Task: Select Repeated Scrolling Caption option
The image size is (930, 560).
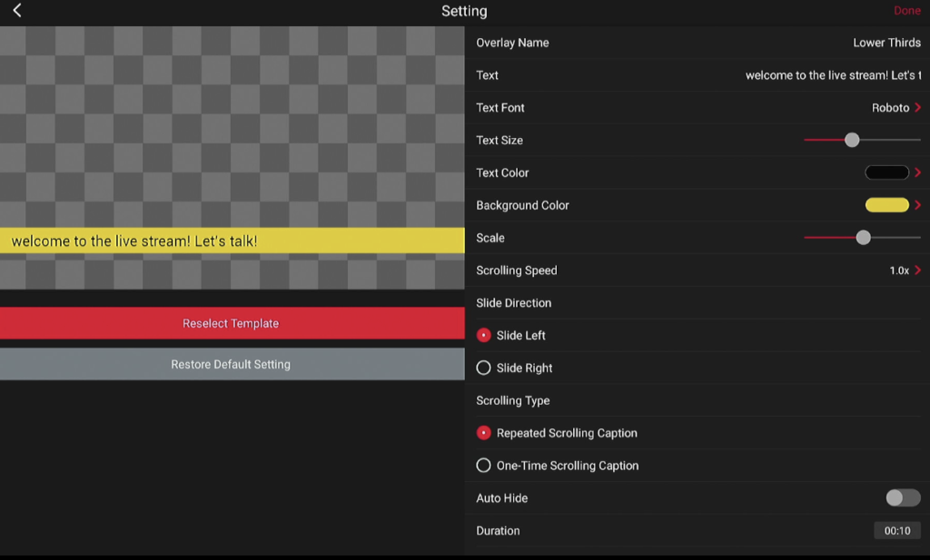Action: pos(483,433)
